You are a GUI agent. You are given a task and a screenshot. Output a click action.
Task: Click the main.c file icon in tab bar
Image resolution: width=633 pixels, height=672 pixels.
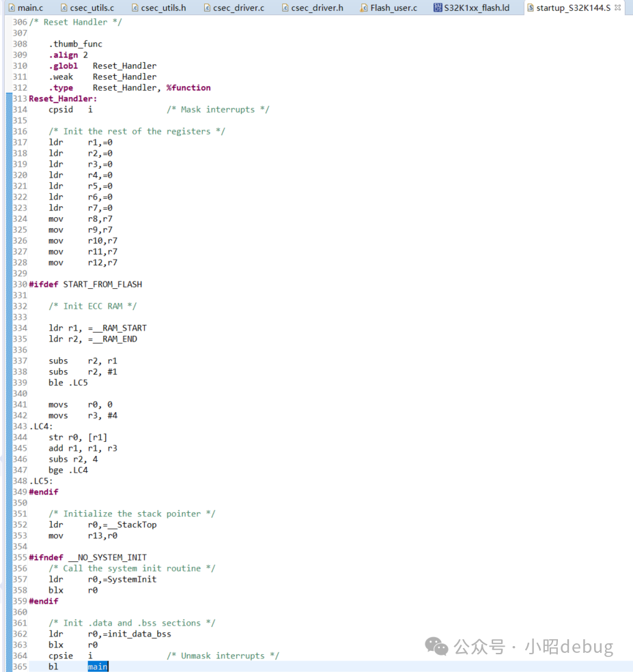pos(12,8)
